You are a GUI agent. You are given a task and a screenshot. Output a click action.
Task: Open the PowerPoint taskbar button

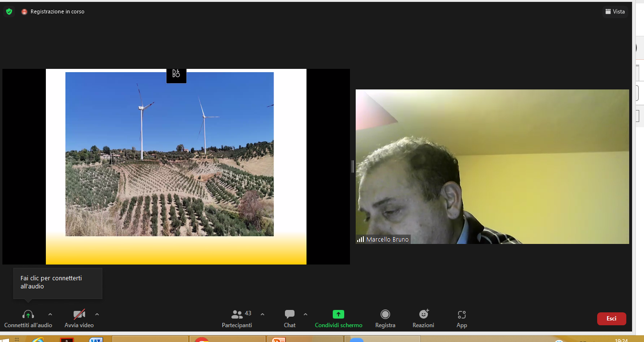[x=305, y=339]
